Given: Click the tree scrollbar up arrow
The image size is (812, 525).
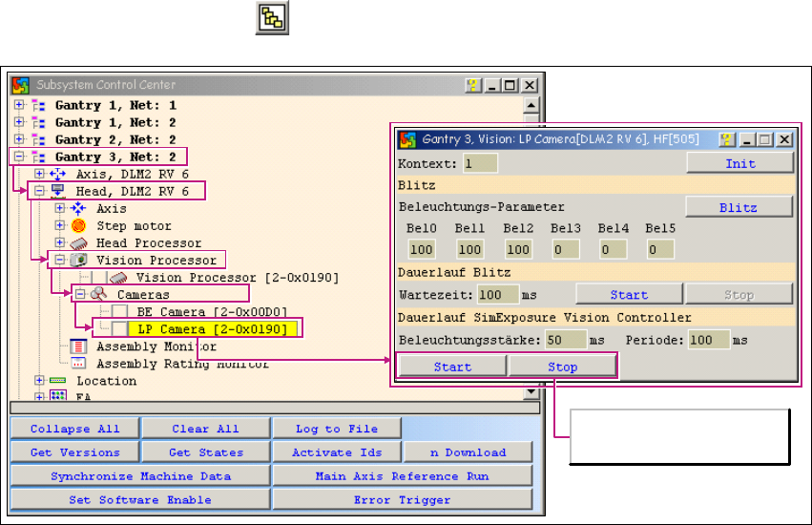Looking at the screenshot, I should 531,104.
